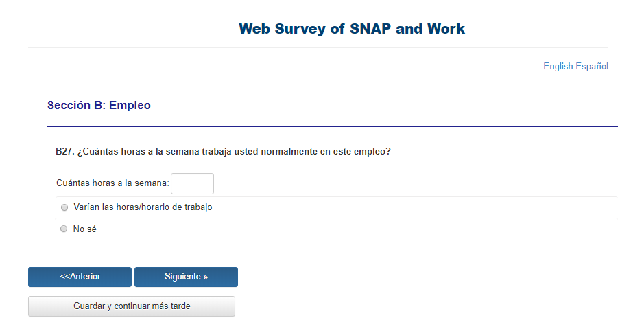Select the 'No sé' radio button

click(64, 229)
